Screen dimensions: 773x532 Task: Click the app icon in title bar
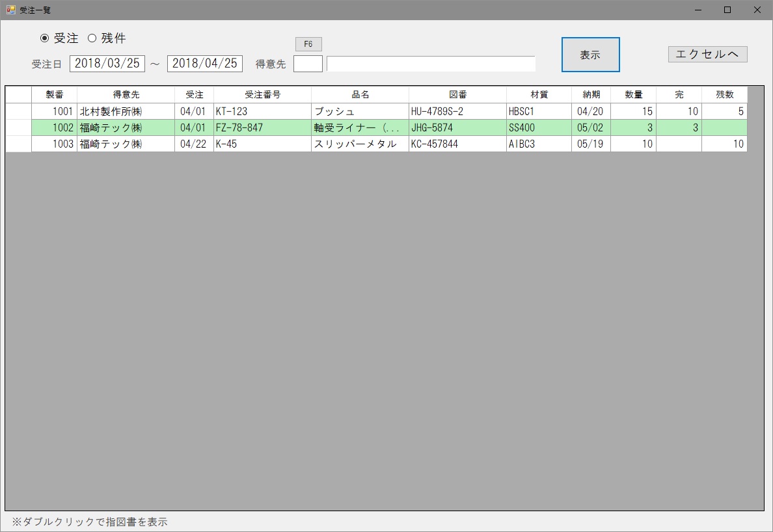10,10
